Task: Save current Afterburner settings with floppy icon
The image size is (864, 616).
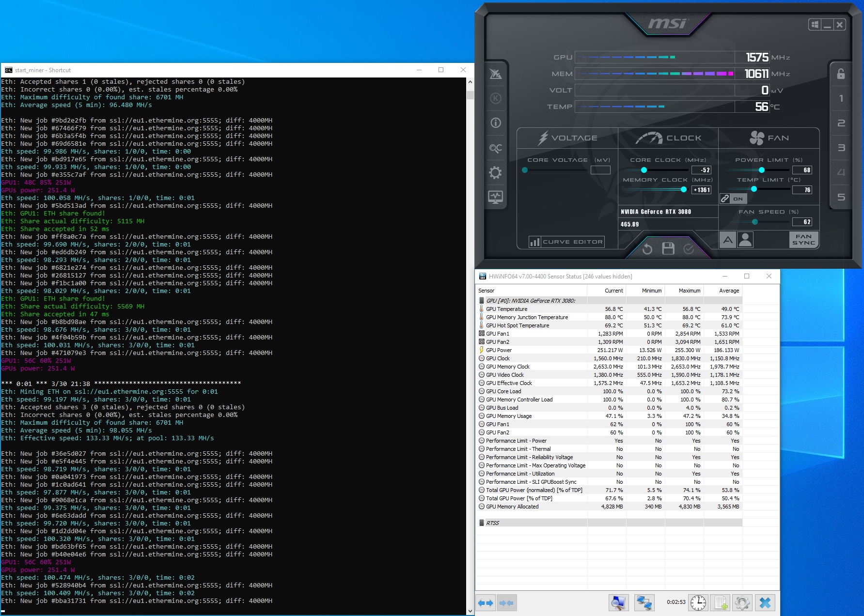Action: point(668,248)
